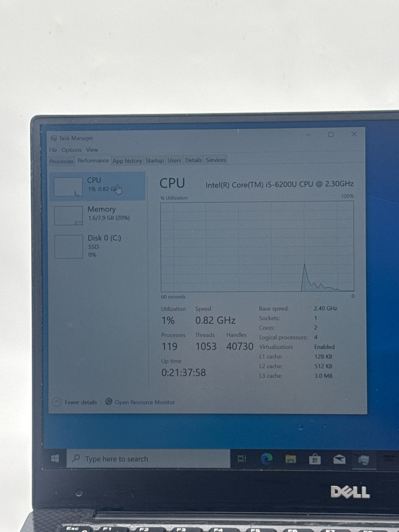Click the CPU utilization graph
The width and height of the screenshot is (399, 532).
tap(257, 246)
